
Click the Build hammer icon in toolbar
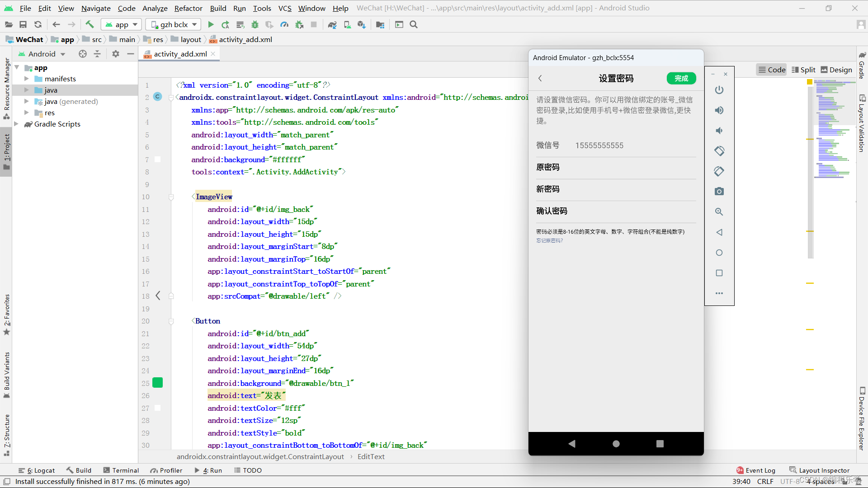[x=90, y=24]
